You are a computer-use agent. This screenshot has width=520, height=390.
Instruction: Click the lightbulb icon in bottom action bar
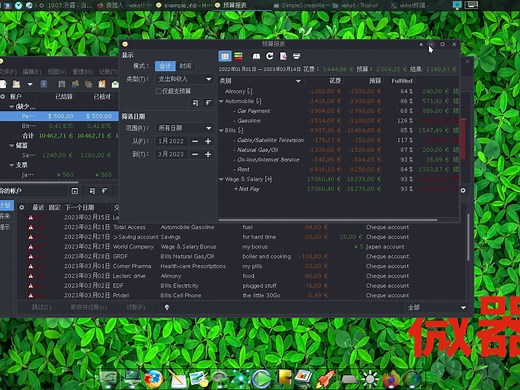pyautogui.click(x=167, y=307)
